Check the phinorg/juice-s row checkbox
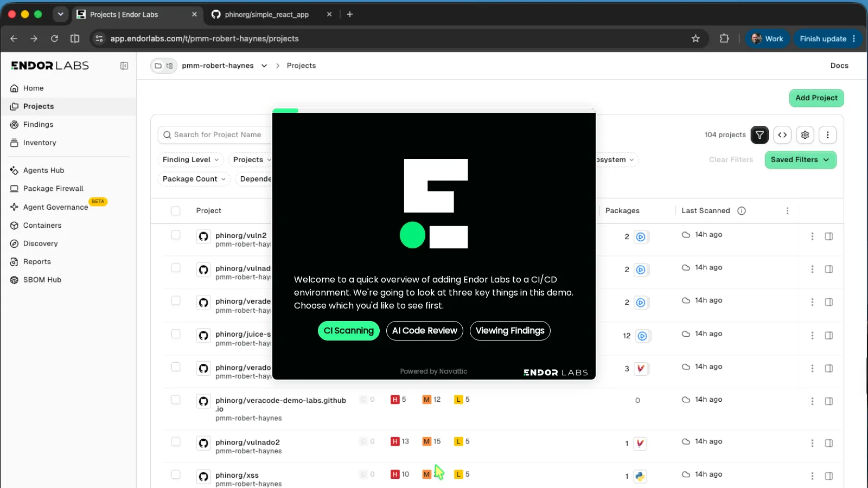Screen dimensions: 868x488 tap(176, 334)
